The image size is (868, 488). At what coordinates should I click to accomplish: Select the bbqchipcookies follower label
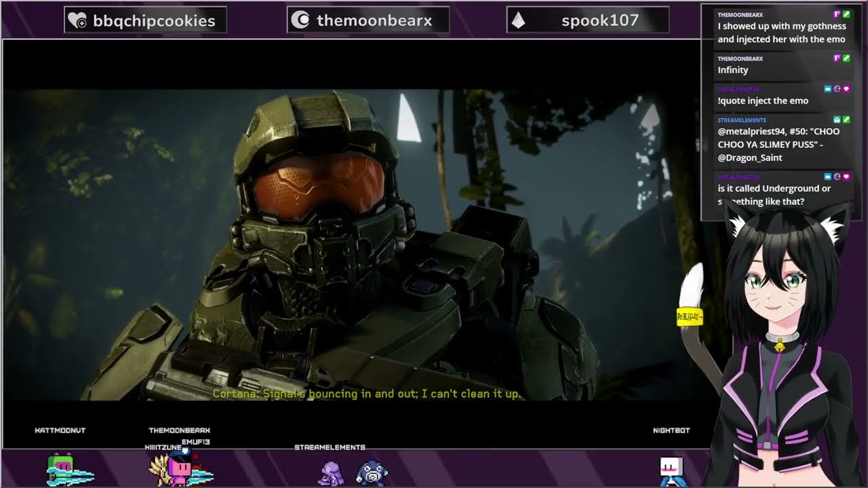click(154, 21)
